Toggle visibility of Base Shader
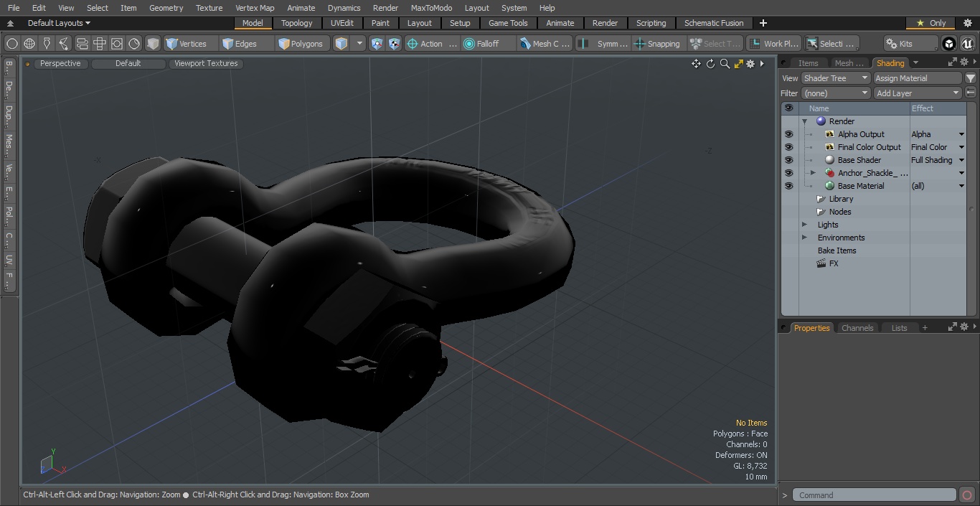 788,160
